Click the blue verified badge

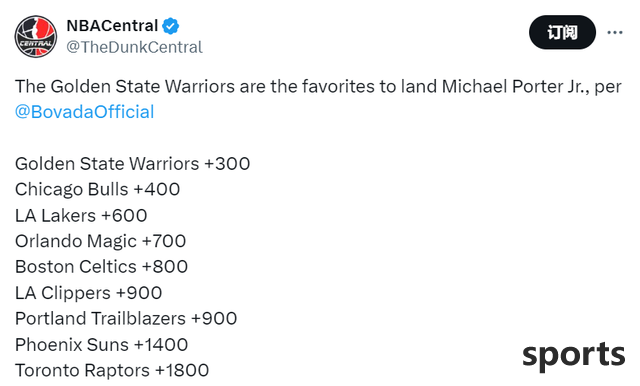point(170,26)
